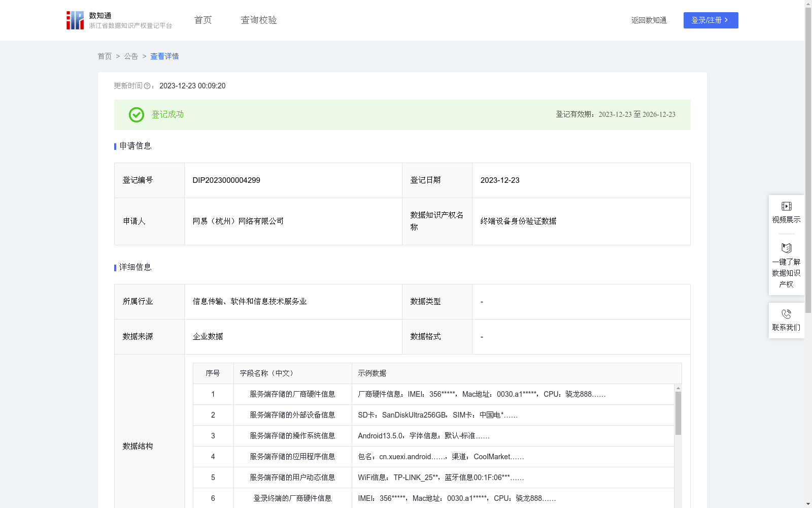Click row 服务端存储的厂商硬件信息

click(x=433, y=394)
